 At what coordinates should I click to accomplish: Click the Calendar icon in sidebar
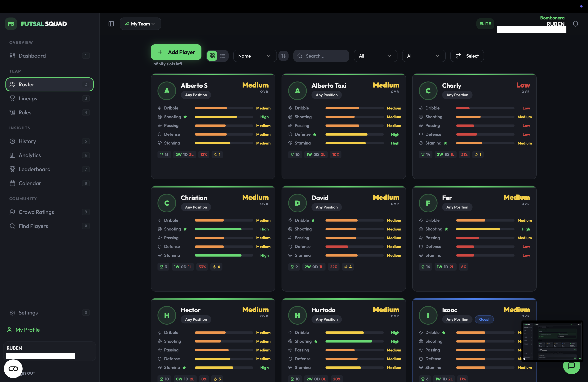(x=12, y=183)
